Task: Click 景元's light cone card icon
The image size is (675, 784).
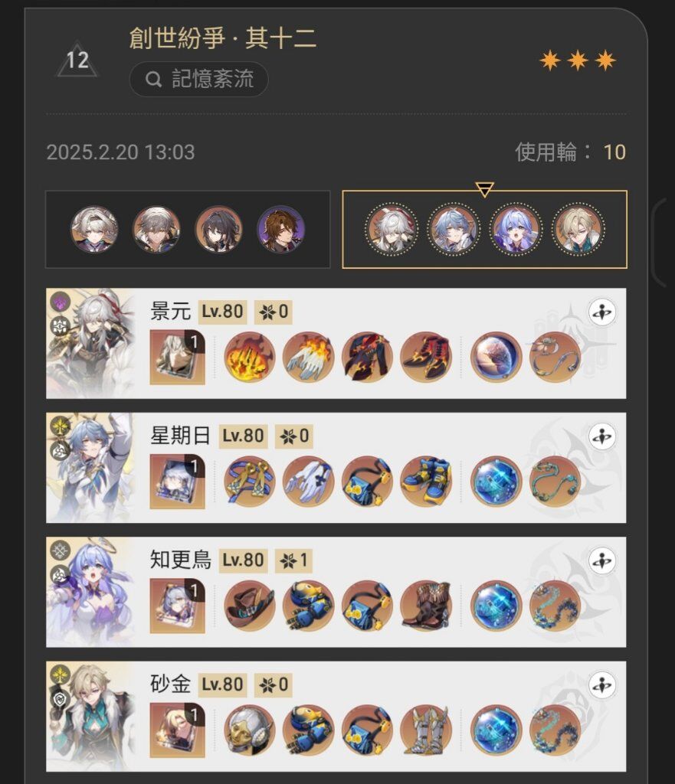Action: [177, 357]
